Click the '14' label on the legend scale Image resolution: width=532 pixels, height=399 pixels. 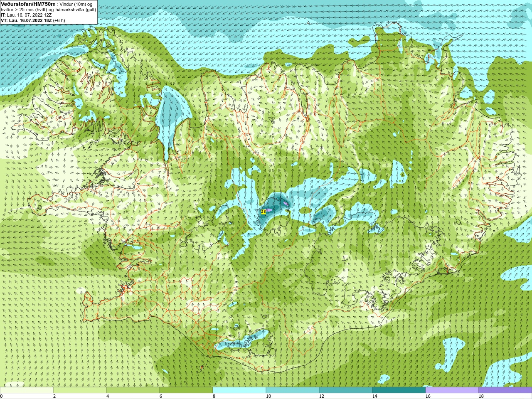click(375, 396)
